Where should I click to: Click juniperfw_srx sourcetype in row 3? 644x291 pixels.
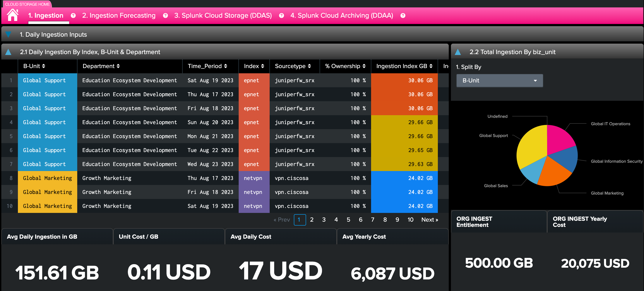point(295,108)
